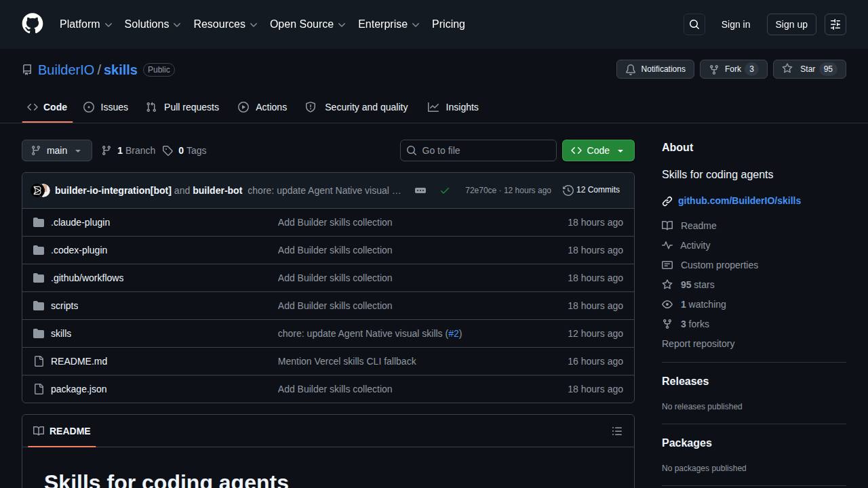Image resolution: width=868 pixels, height=488 pixels.
Task: Click the repository icon before BuilderIO
Action: click(27, 70)
